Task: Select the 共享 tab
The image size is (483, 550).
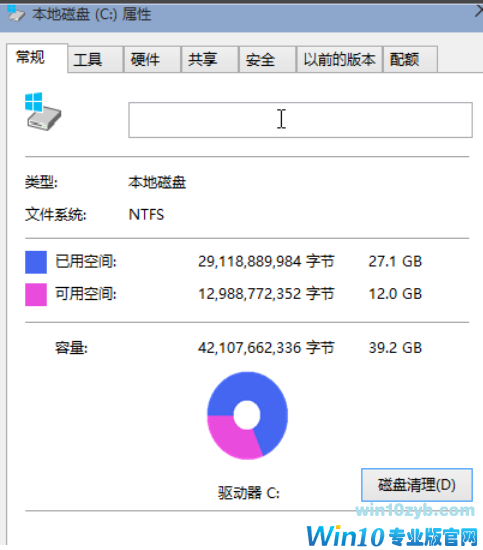Action: tap(209, 59)
